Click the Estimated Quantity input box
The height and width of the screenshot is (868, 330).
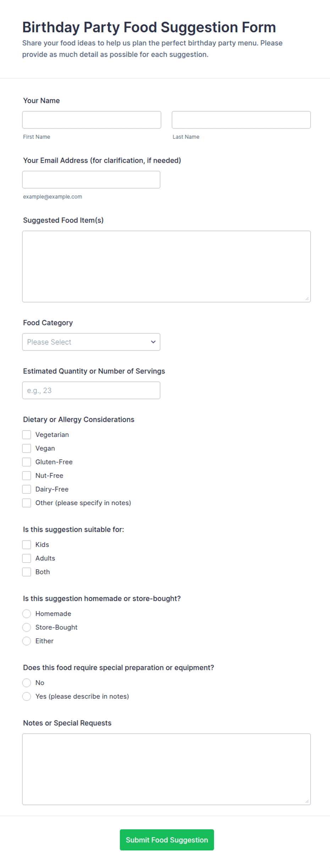pos(91,390)
